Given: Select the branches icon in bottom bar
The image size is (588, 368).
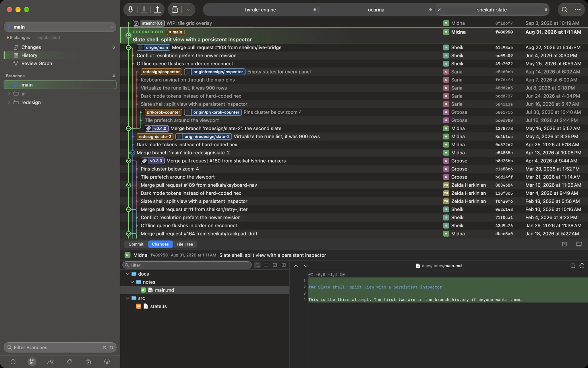Looking at the screenshot, I should (32, 362).
